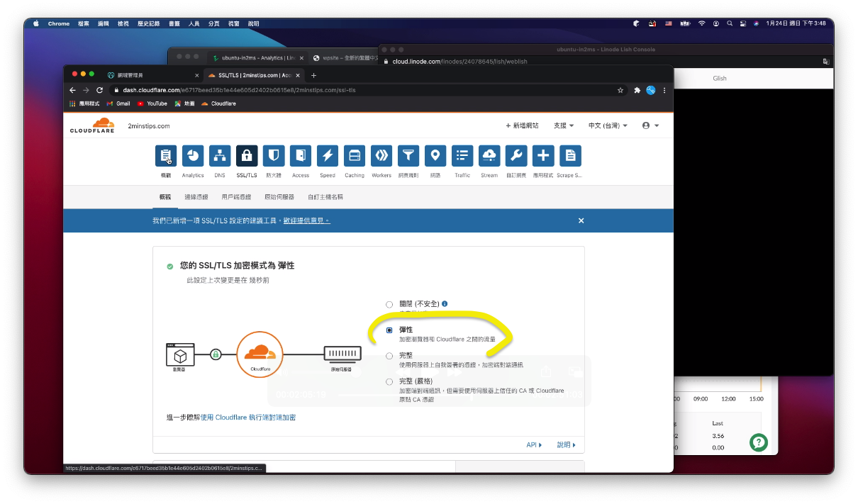Screen dimensions: 858x504
Task: Click the Wi-Fi icon in menu bar
Action: pos(702,23)
